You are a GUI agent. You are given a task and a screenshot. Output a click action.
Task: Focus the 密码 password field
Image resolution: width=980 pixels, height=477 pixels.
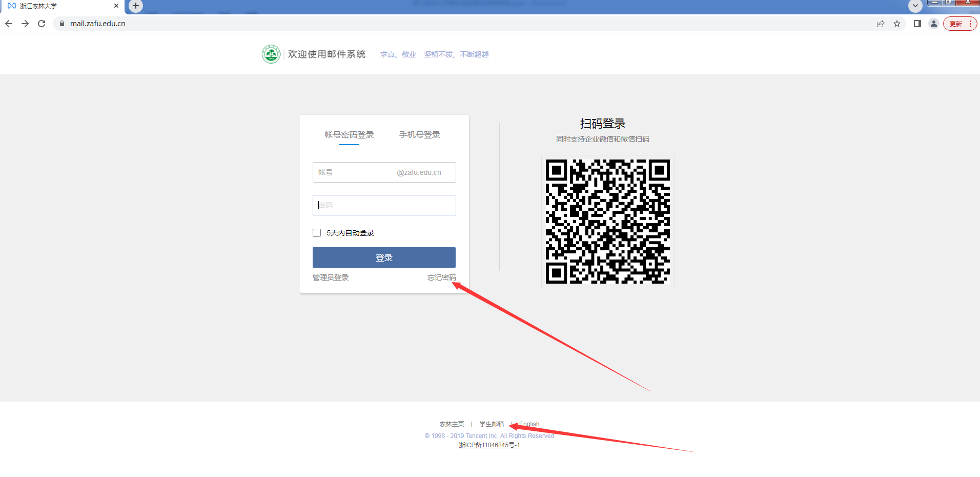click(x=384, y=205)
